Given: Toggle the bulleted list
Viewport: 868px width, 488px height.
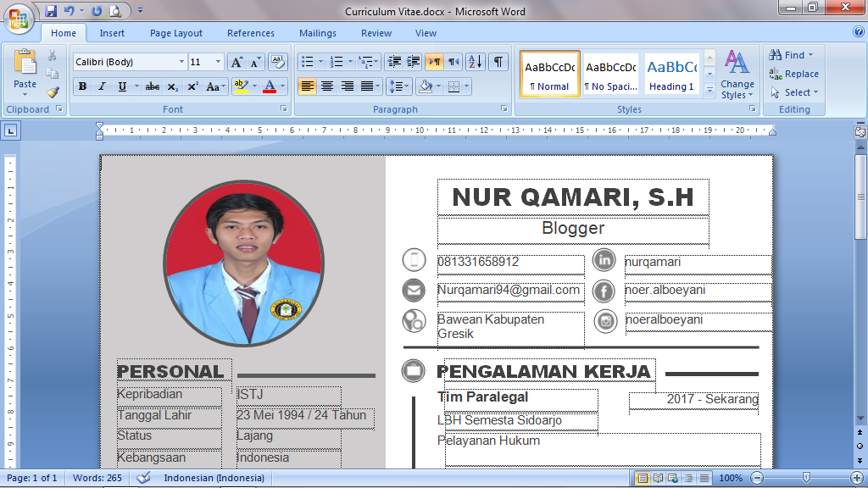Looking at the screenshot, I should (307, 61).
